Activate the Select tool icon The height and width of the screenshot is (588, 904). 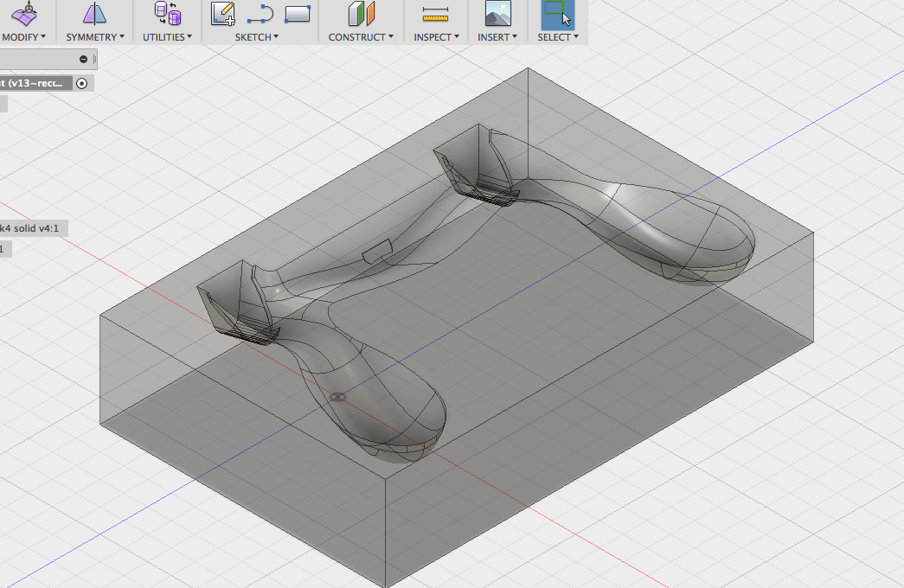point(557,14)
